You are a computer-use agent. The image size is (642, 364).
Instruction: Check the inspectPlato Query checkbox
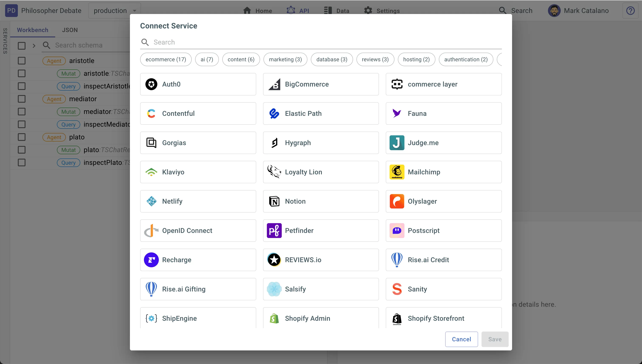tap(21, 163)
